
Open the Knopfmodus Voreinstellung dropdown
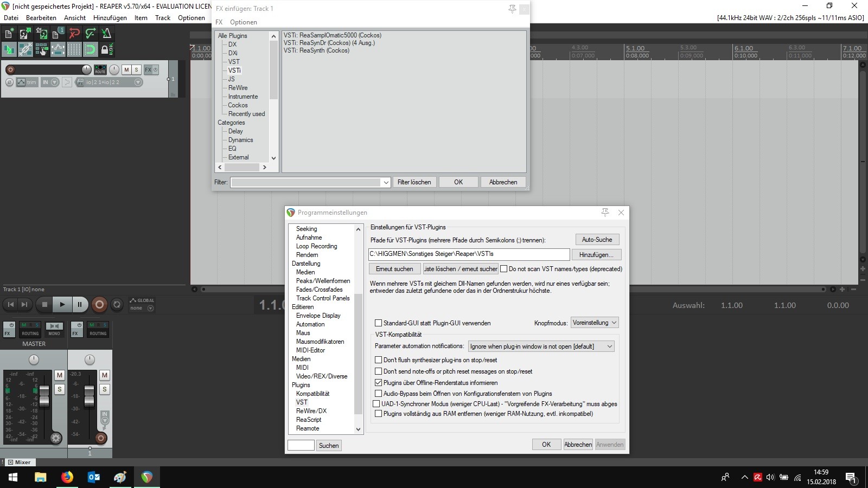[x=595, y=323]
